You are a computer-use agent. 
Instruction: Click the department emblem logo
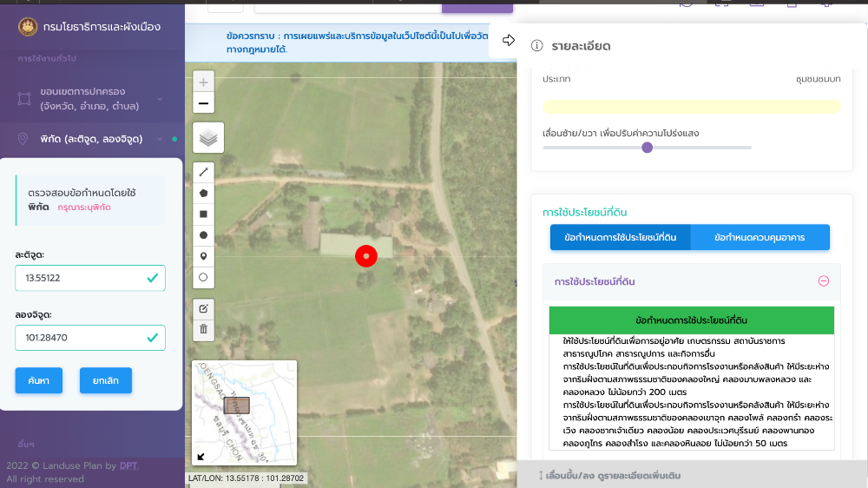(x=28, y=26)
